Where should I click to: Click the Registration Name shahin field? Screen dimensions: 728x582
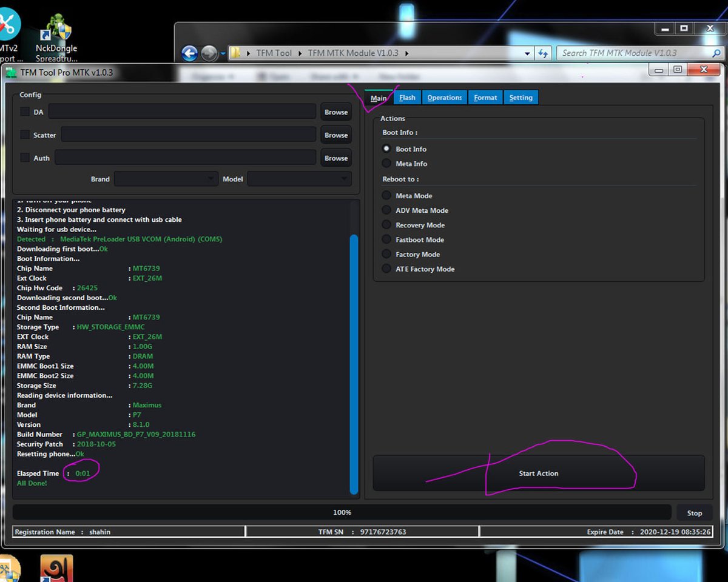pyautogui.click(x=129, y=532)
